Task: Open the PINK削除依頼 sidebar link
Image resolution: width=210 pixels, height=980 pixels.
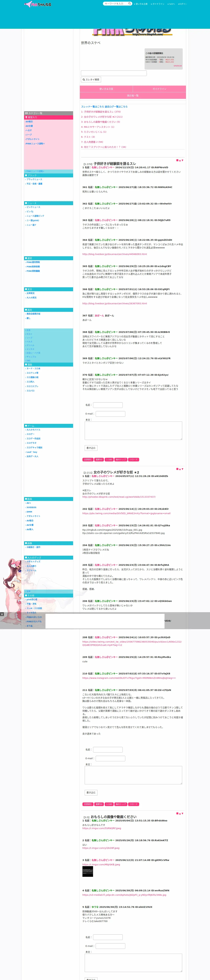Action: coord(33,267)
